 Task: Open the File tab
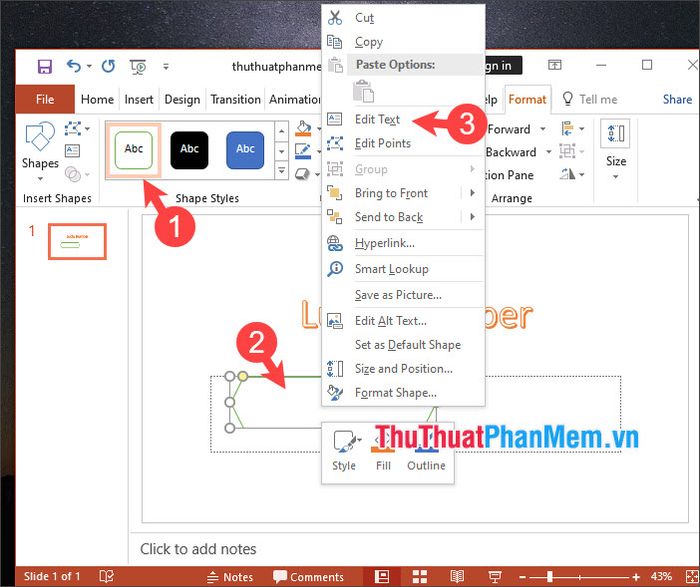[45, 99]
